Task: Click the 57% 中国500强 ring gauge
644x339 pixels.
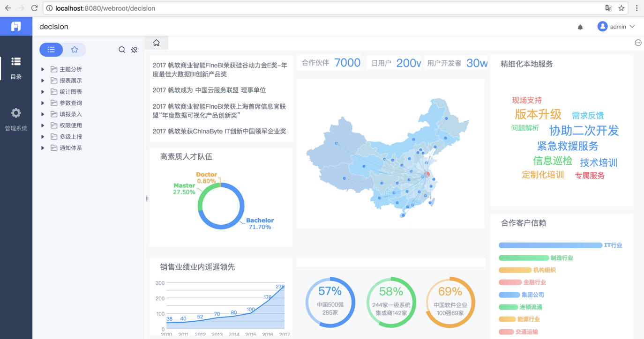Action: (x=330, y=302)
